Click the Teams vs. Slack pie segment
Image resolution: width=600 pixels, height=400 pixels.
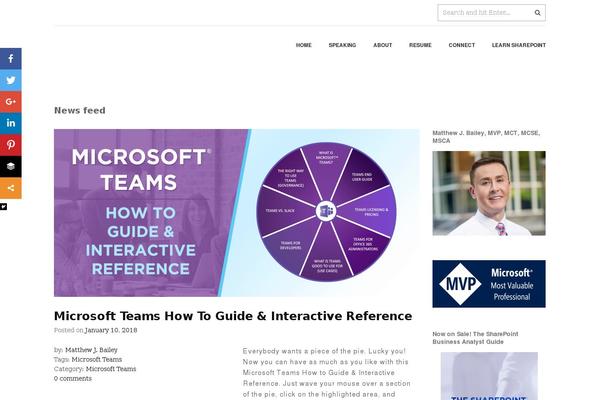pos(280,211)
